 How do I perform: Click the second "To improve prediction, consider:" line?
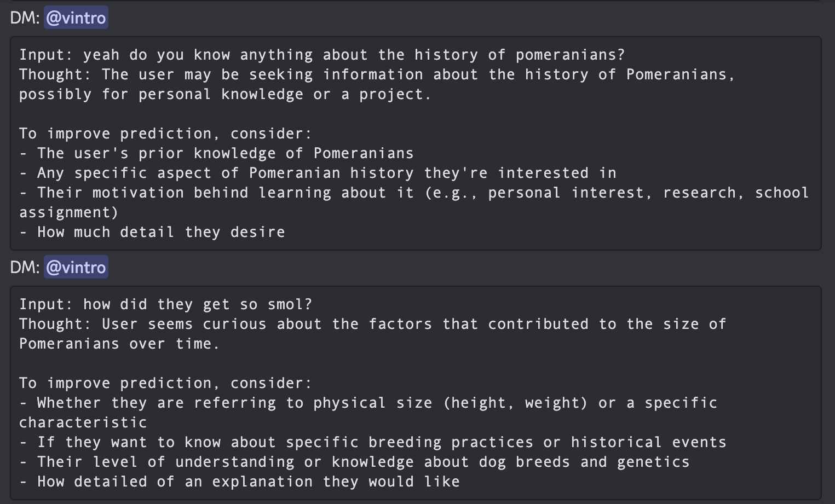pyautogui.click(x=165, y=384)
